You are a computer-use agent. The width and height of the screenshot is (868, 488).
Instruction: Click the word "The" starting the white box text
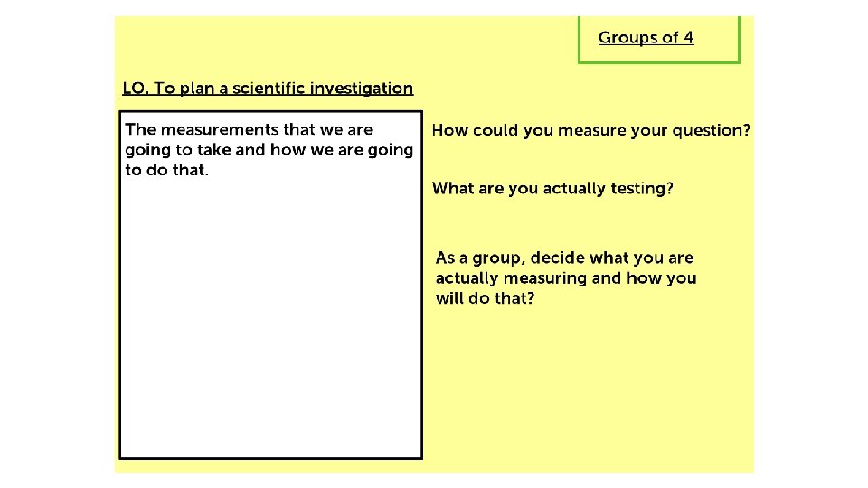140,130
